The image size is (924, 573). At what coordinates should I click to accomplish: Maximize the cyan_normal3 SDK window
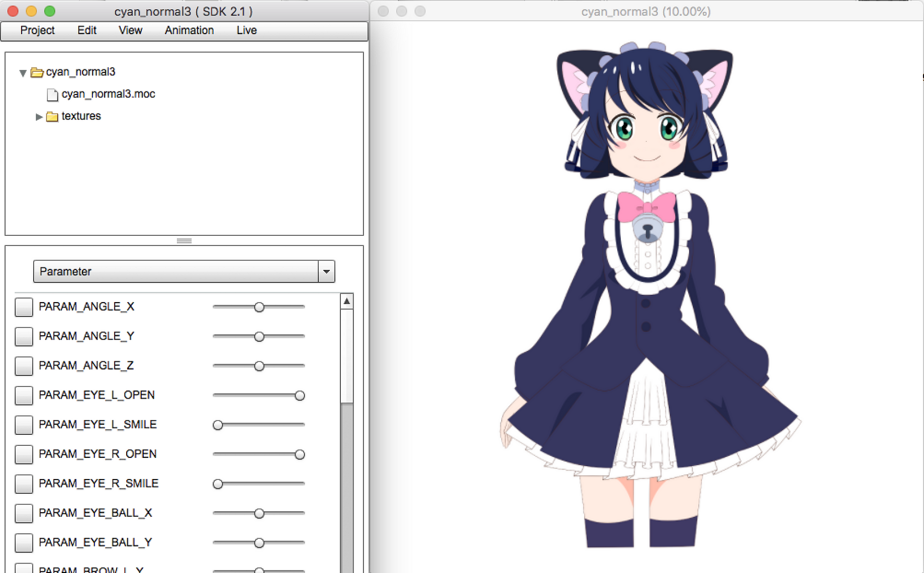point(49,11)
